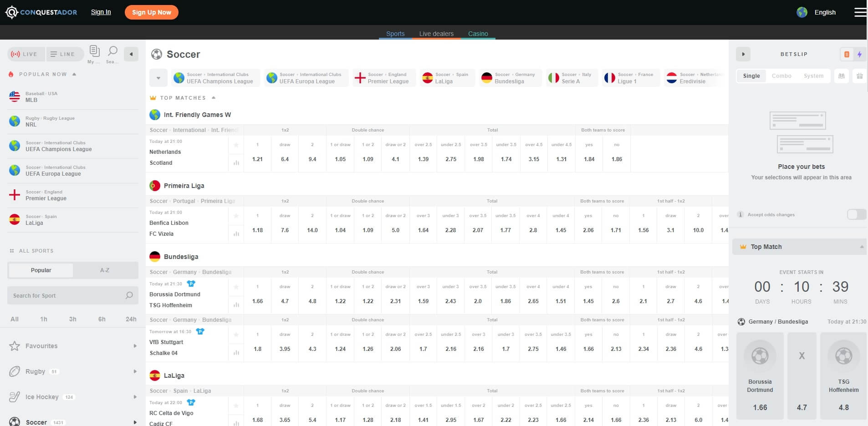
Task: Click the Search for Sport field
Action: (x=68, y=295)
